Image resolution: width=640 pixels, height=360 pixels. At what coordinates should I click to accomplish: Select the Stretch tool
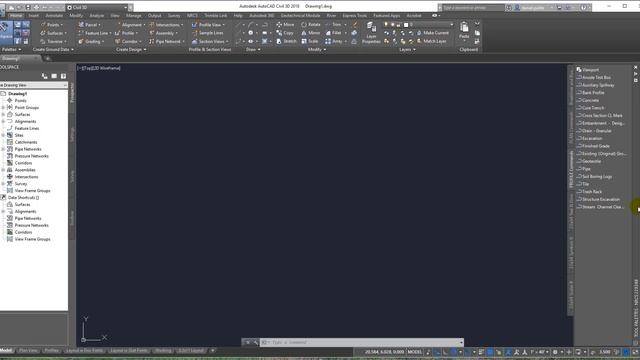287,42
